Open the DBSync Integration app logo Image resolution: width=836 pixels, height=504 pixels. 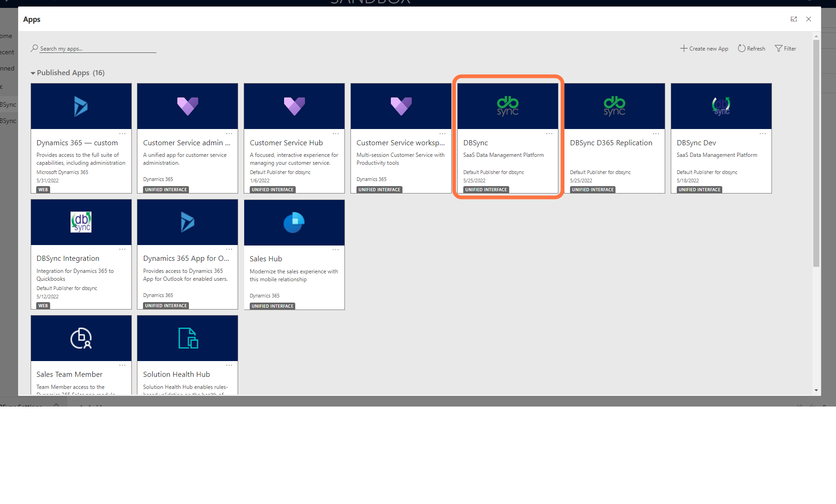coord(81,222)
